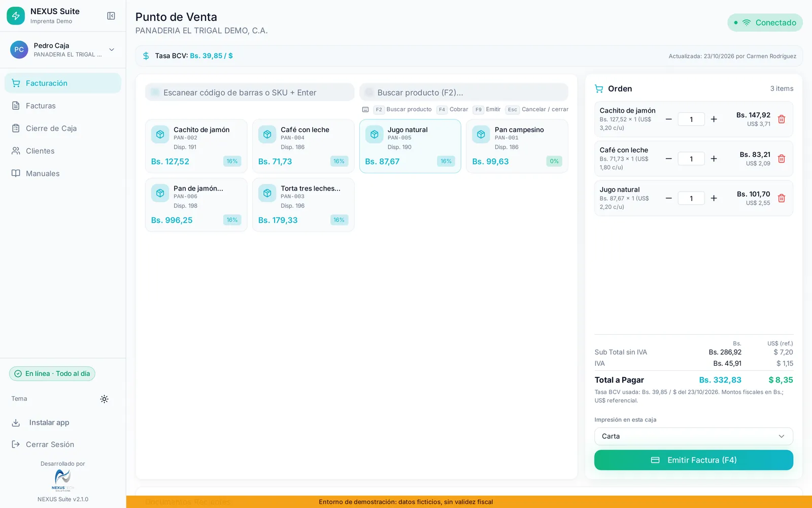Open Manuales section
This screenshot has width=812, height=508.
tap(63, 173)
